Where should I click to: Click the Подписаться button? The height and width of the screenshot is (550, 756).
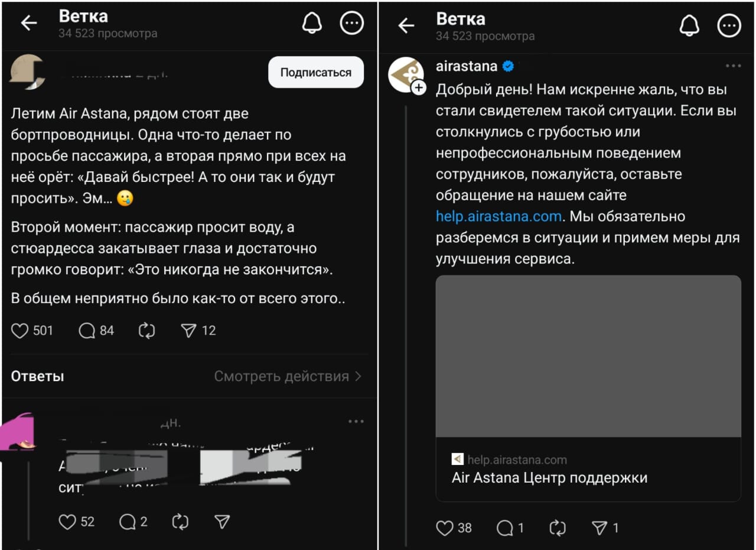tap(316, 73)
